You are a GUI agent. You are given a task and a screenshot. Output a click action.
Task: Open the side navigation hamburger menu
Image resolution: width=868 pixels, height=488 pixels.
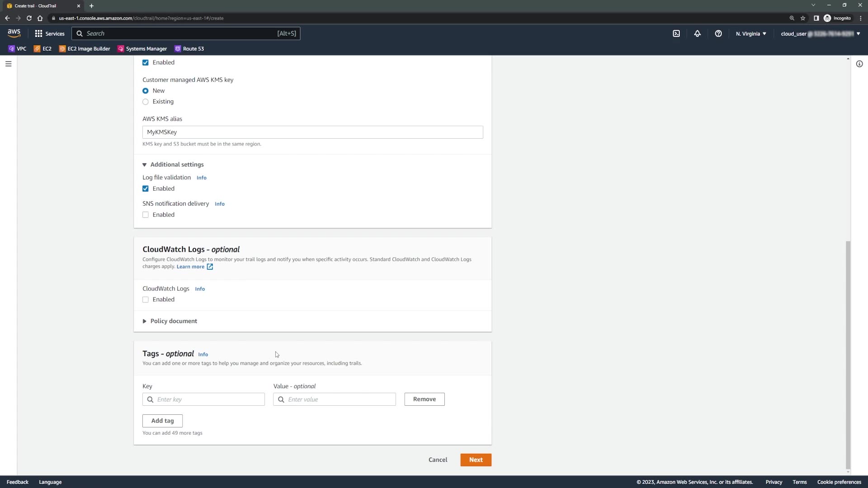(8, 64)
